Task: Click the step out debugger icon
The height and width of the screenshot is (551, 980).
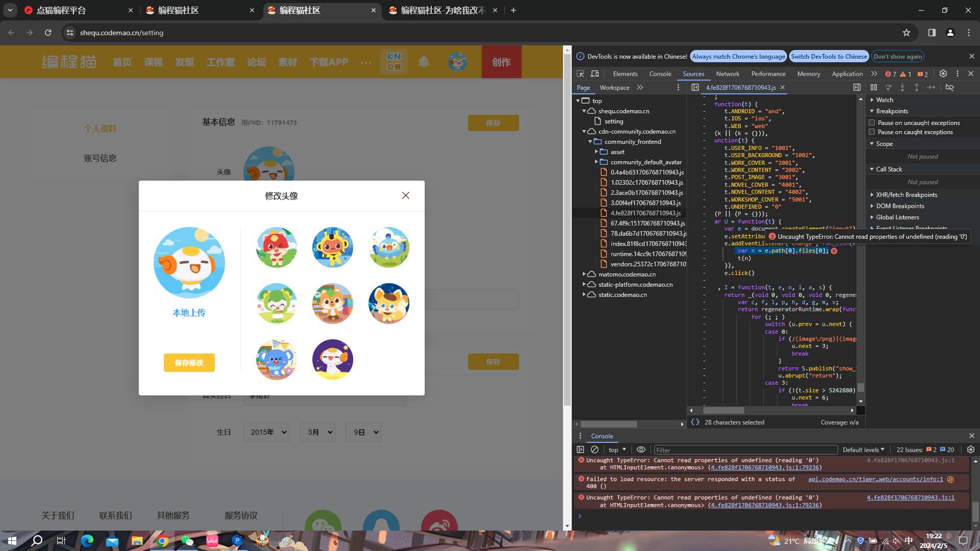Action: [917, 87]
